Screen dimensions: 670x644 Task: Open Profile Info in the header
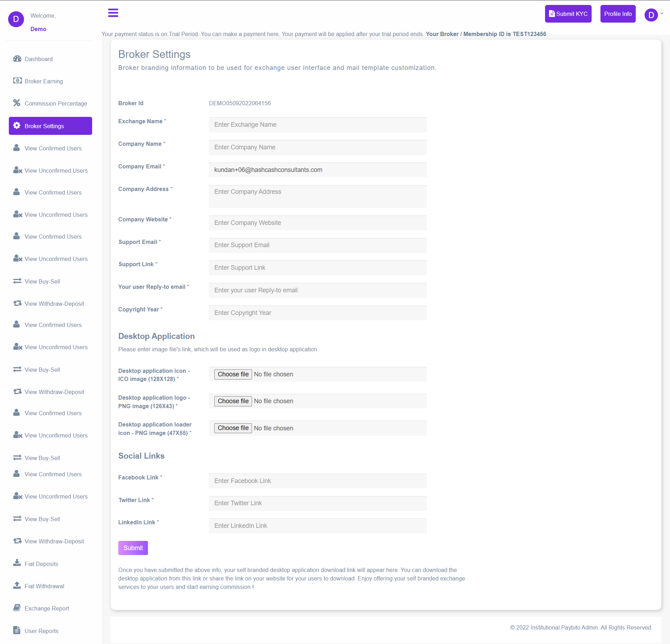[618, 14]
